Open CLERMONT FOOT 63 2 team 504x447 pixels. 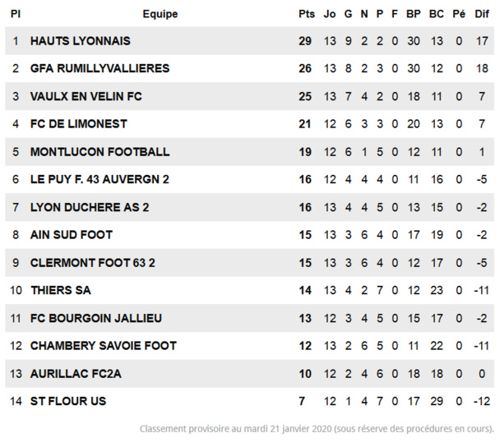(93, 263)
